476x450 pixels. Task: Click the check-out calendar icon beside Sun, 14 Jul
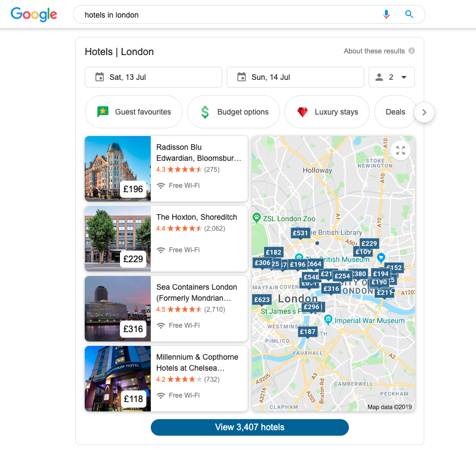(242, 77)
